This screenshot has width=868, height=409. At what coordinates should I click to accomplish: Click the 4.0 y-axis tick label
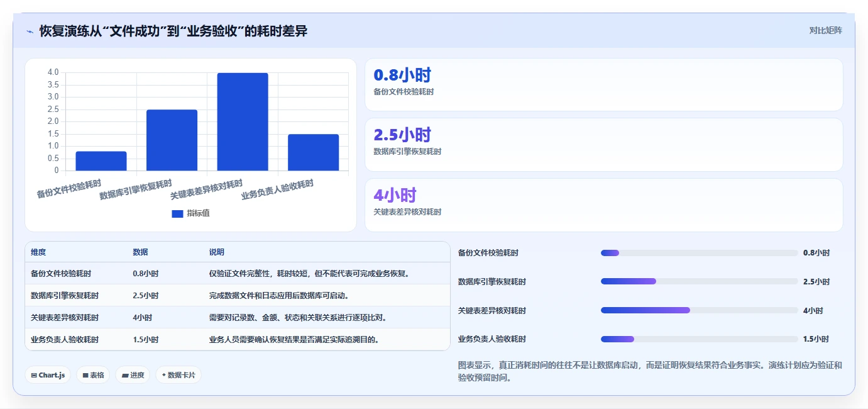(x=53, y=72)
